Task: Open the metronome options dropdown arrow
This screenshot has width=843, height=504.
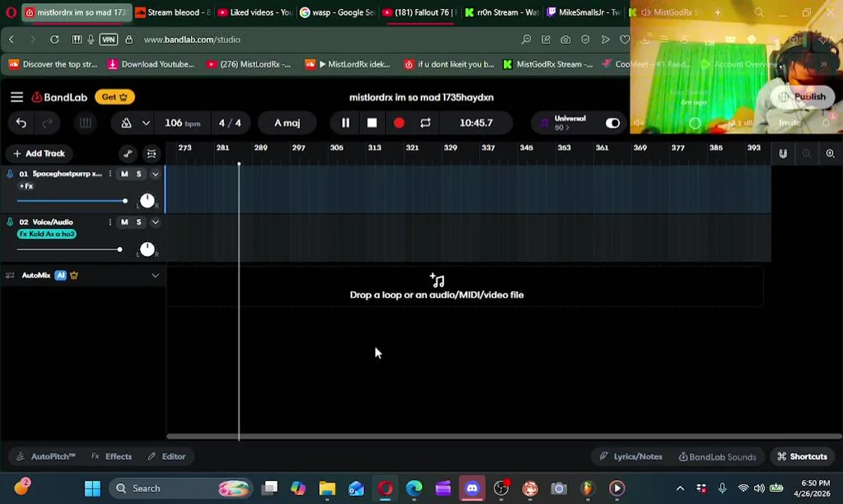Action: click(146, 123)
